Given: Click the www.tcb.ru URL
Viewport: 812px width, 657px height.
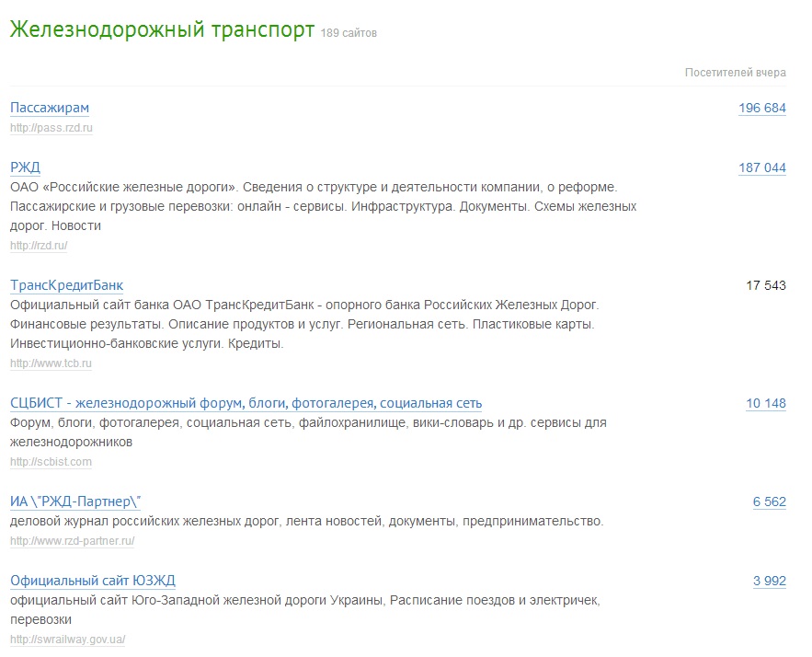Looking at the screenshot, I should tap(51, 363).
